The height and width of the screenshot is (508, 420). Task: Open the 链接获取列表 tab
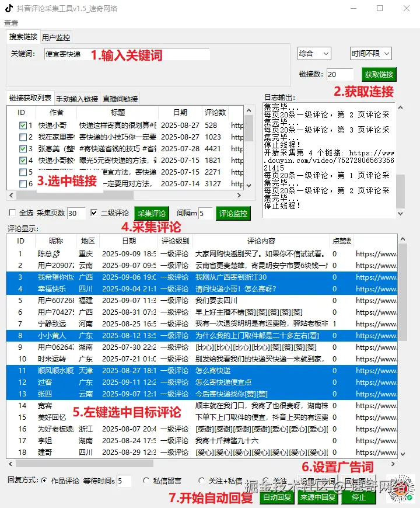[30, 98]
